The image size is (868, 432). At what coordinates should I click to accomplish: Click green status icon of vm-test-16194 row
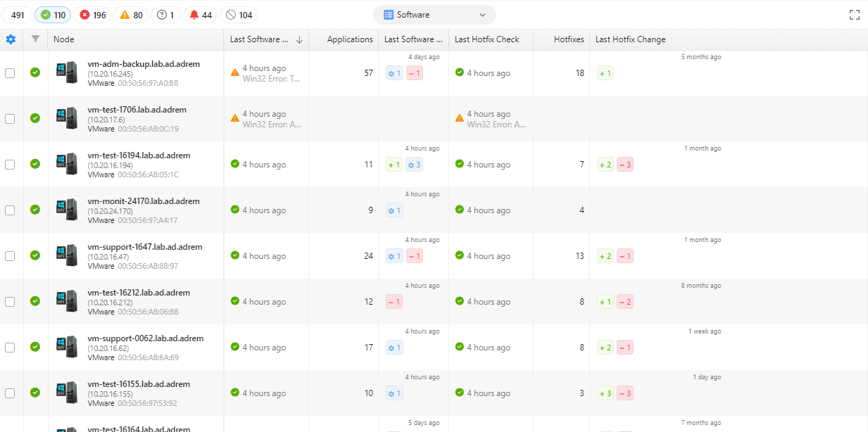tap(35, 164)
